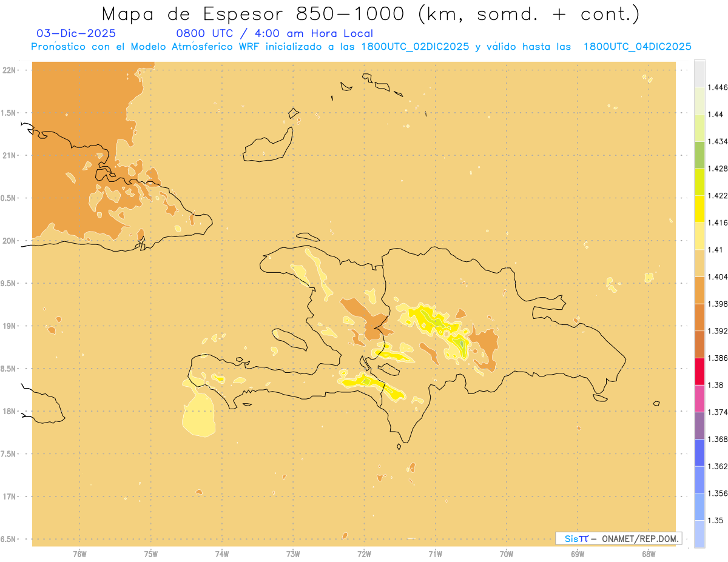
Task: Click the longitude axis label '71W'
Action: tap(435, 554)
